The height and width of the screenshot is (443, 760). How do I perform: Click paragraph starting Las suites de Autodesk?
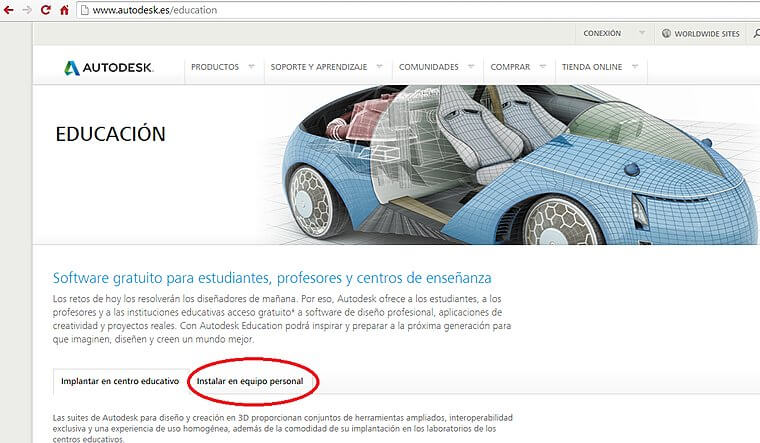pos(283,428)
